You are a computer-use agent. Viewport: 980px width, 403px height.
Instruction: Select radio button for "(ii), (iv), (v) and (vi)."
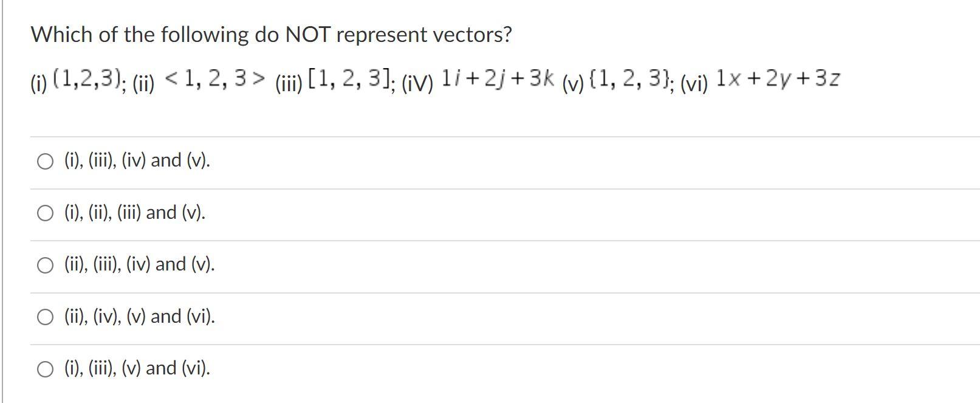pos(45,316)
